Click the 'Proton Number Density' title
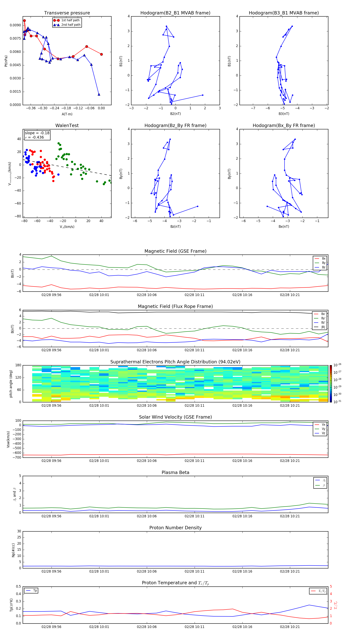This screenshot has height=644, width=351. (x=175, y=528)
